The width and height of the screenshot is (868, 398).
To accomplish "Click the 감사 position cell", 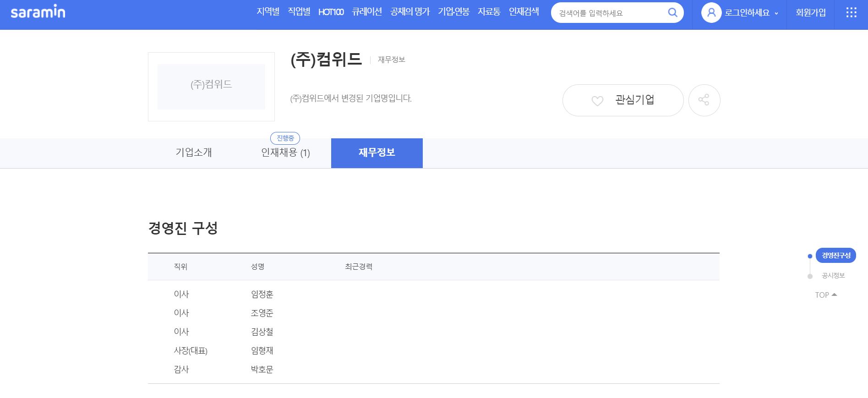I will [x=181, y=369].
